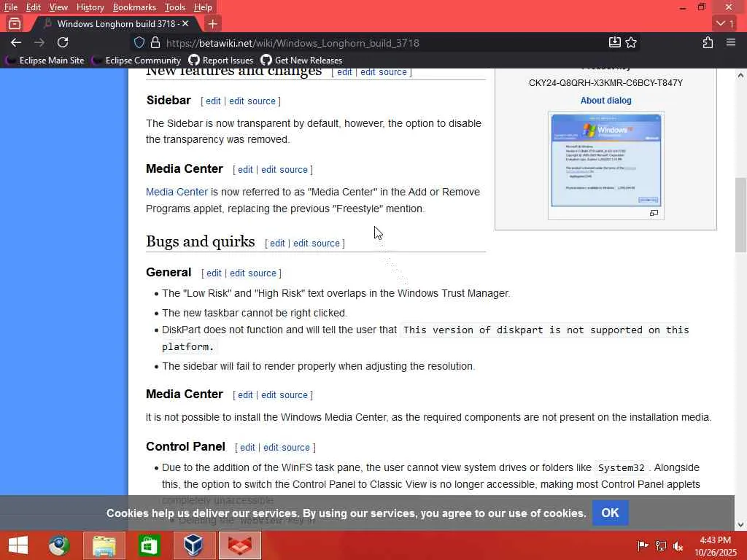The height and width of the screenshot is (560, 747).
Task: Reload the current page
Action: click(63, 42)
